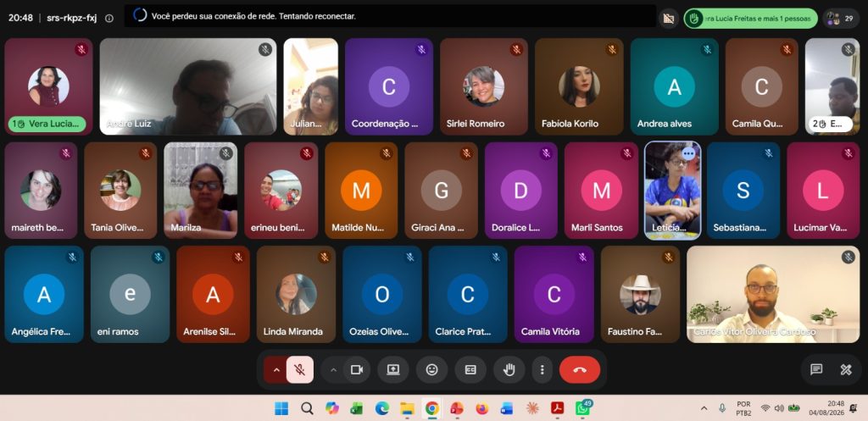
Task: Click muted mic icon on Carlos Vitor video tile
Action: click(x=848, y=258)
